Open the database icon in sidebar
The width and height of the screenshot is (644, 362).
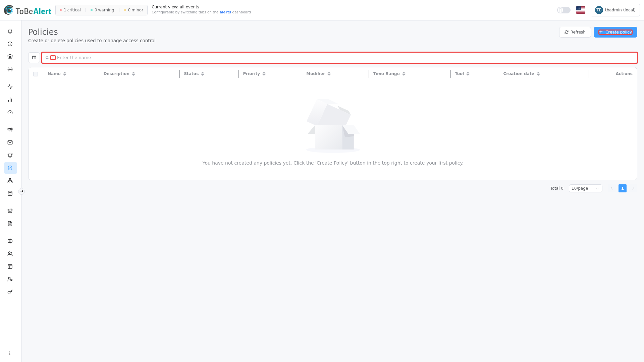pyautogui.click(x=10, y=193)
